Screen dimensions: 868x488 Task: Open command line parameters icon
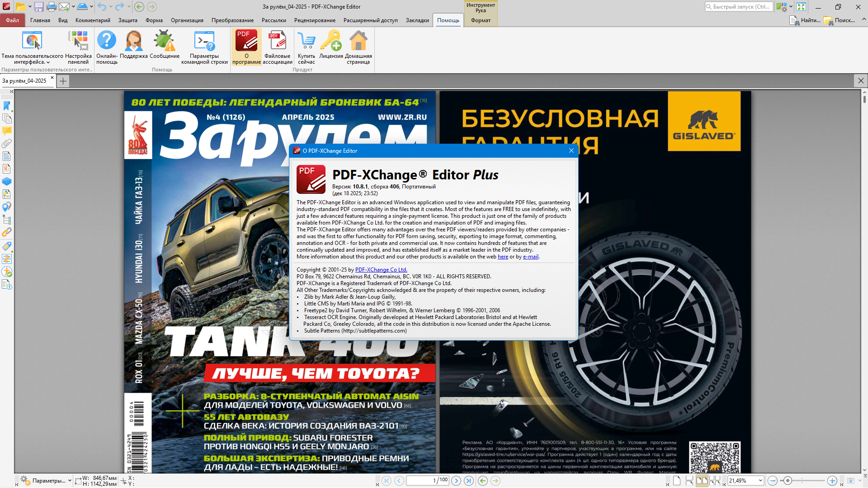pos(204,42)
